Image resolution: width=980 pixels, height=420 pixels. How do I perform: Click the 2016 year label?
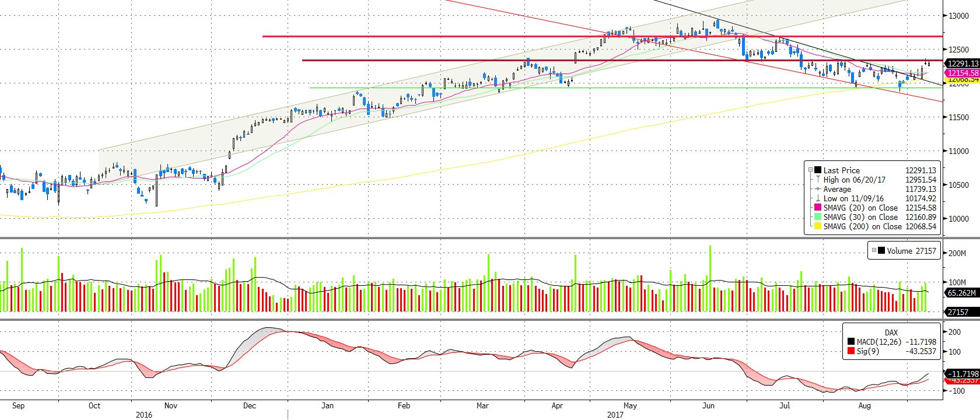coord(143,415)
